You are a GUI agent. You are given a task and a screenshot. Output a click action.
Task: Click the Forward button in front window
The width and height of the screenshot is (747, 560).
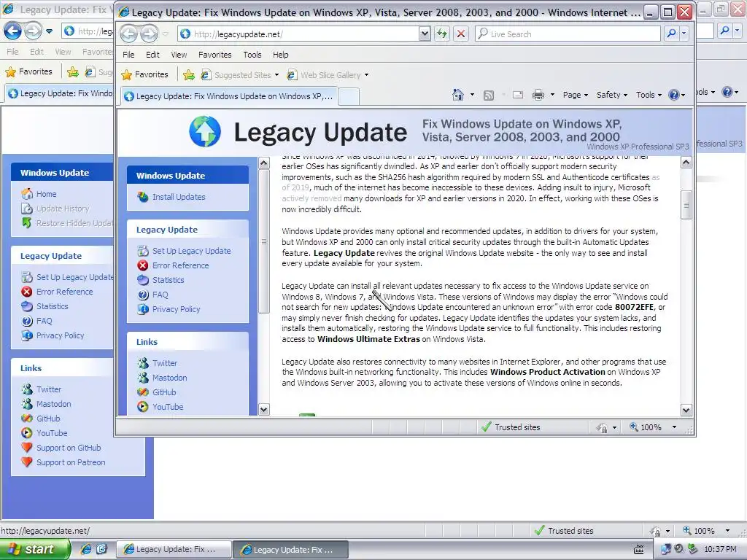[149, 34]
